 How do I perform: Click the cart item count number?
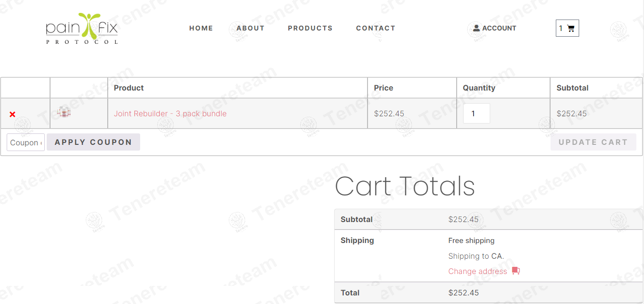click(x=561, y=29)
